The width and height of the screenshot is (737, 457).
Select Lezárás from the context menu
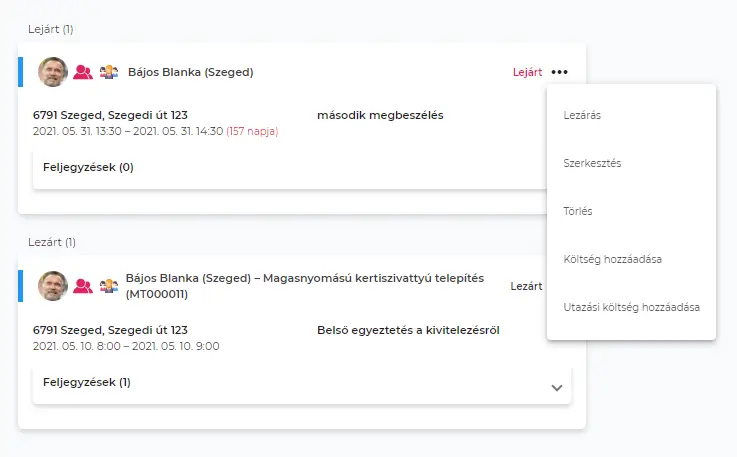click(x=582, y=115)
